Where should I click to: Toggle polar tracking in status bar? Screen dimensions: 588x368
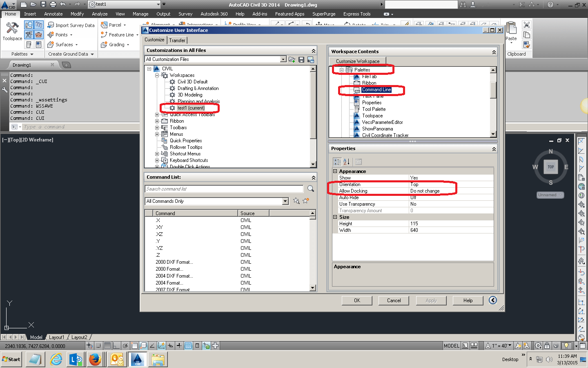point(125,346)
